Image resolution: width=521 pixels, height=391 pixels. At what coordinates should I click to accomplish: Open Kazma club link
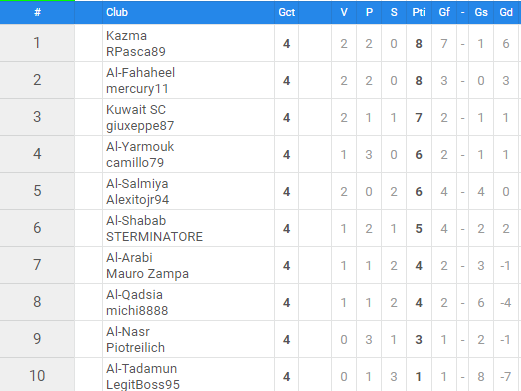click(x=126, y=36)
